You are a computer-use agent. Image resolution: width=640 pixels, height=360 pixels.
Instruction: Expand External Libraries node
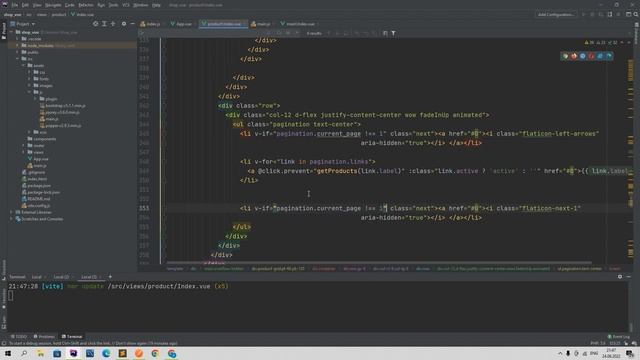(11, 212)
